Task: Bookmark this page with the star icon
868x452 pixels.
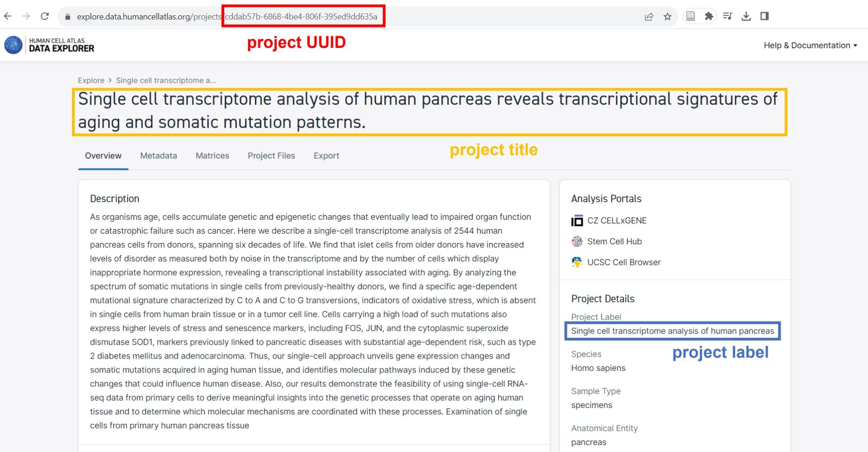Action: [667, 17]
